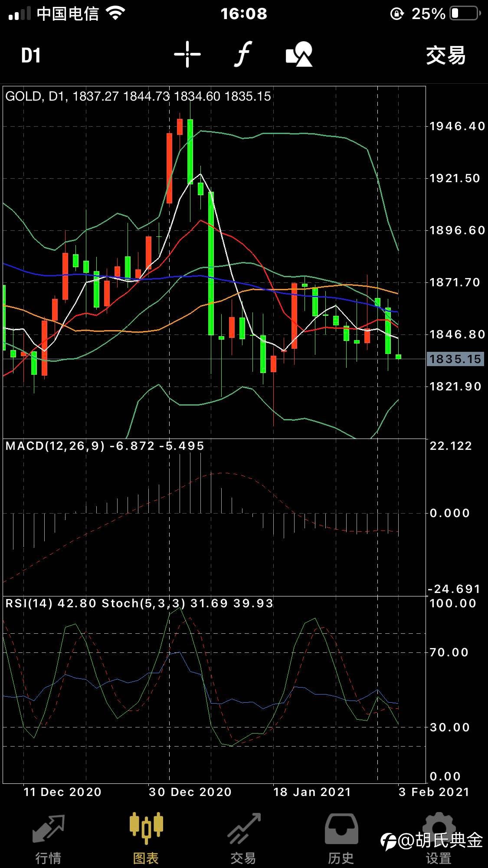Tap the battery indicator in status bar
This screenshot has width=488, height=868.
coord(465,13)
